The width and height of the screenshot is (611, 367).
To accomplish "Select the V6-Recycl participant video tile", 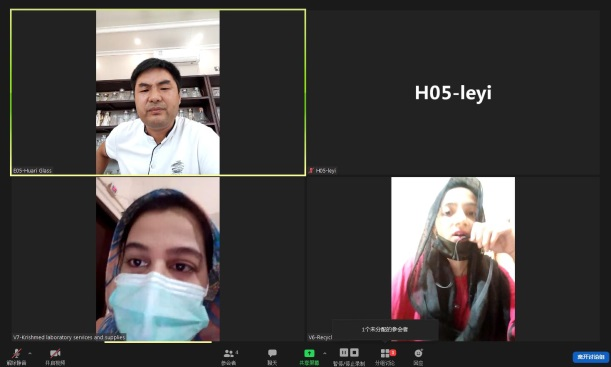I will click(x=453, y=259).
